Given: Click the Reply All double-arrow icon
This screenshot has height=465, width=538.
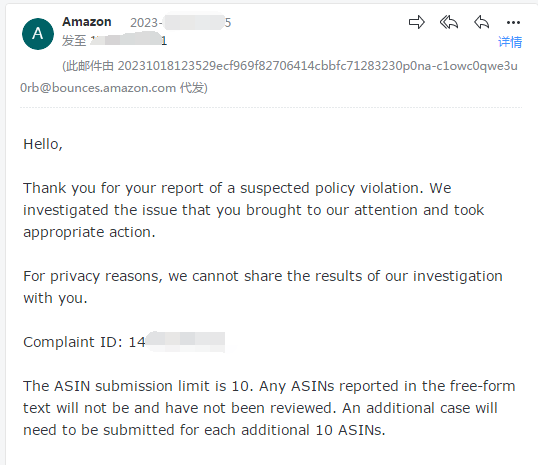Looking at the screenshot, I should [449, 23].
